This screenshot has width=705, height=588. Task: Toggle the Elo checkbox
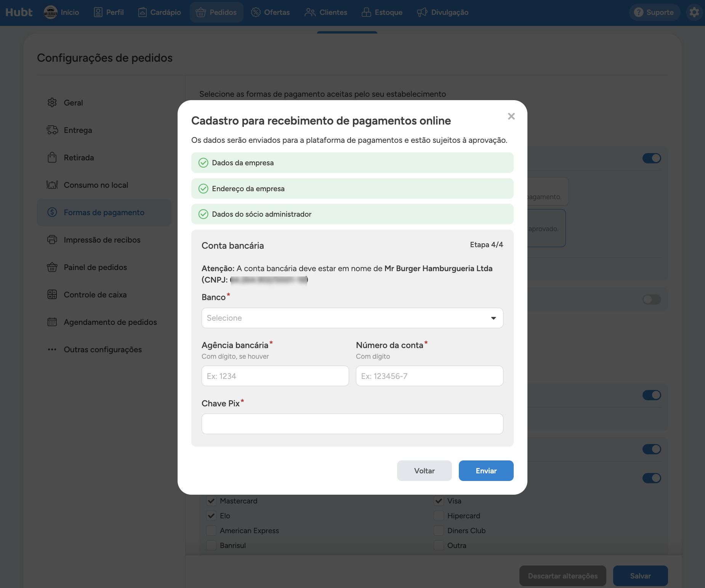pos(211,516)
